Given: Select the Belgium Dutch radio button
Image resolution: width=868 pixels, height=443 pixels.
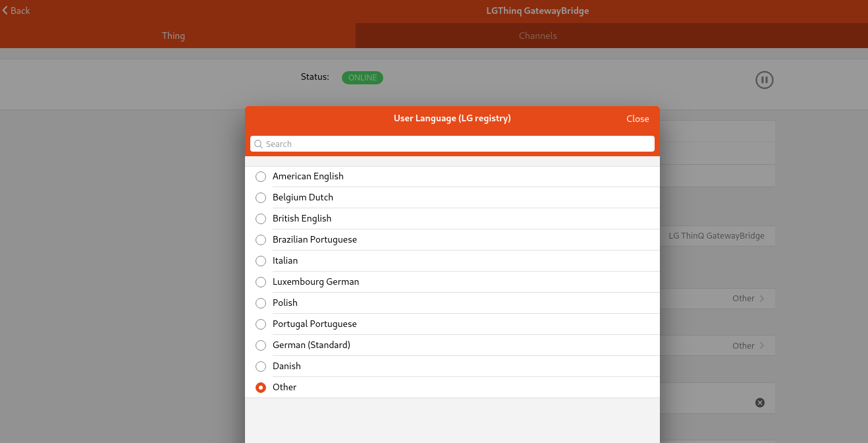Looking at the screenshot, I should (261, 198).
